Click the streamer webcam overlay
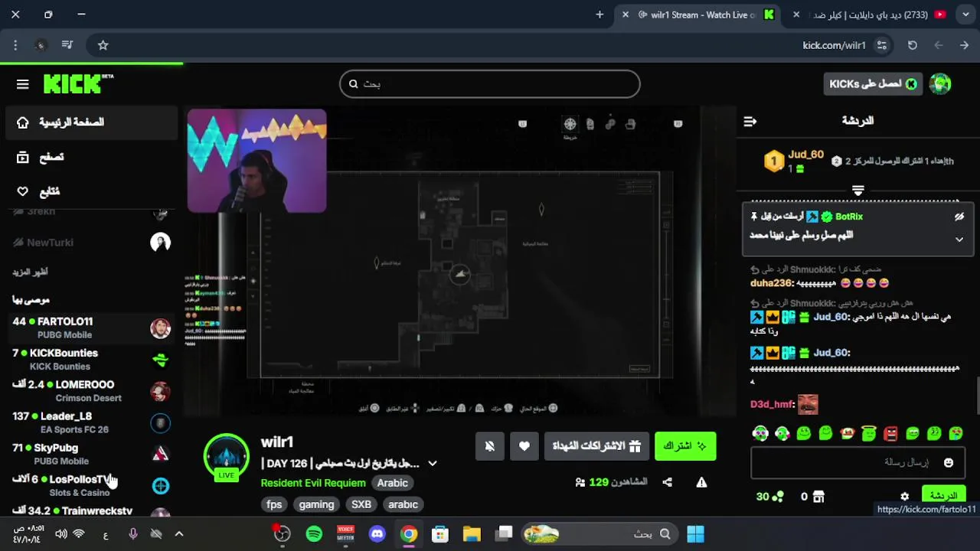 (256, 161)
